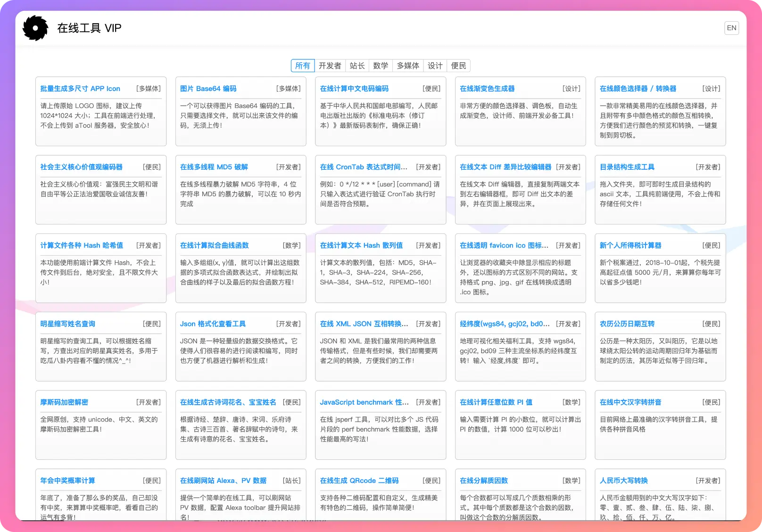Screen dimensions: 762x532
Task: Open the 图片 Base64 编码 link
Action: coord(208,89)
